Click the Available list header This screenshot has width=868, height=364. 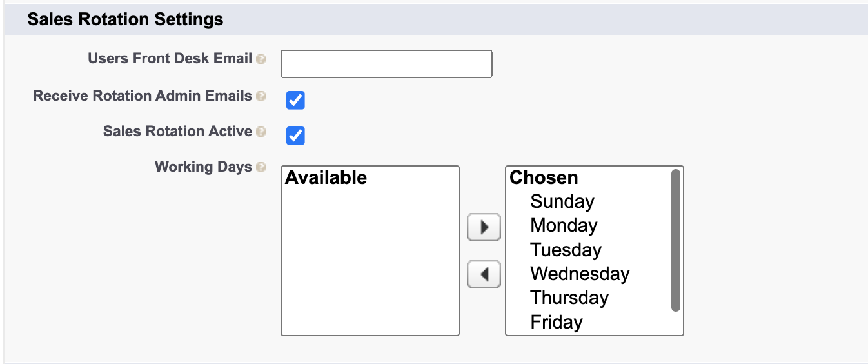point(326,178)
